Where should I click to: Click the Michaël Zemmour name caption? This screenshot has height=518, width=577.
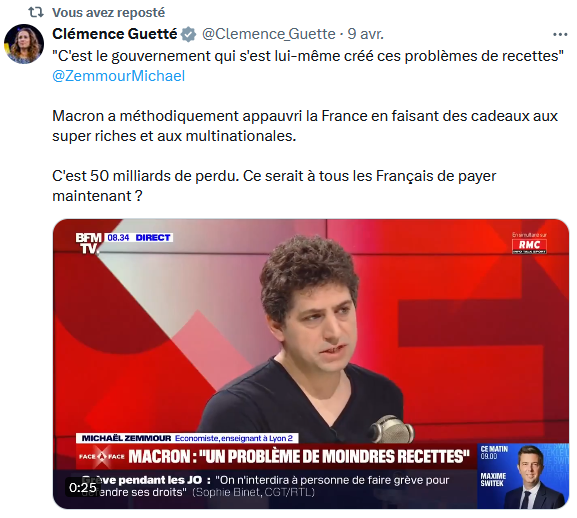tap(126, 438)
